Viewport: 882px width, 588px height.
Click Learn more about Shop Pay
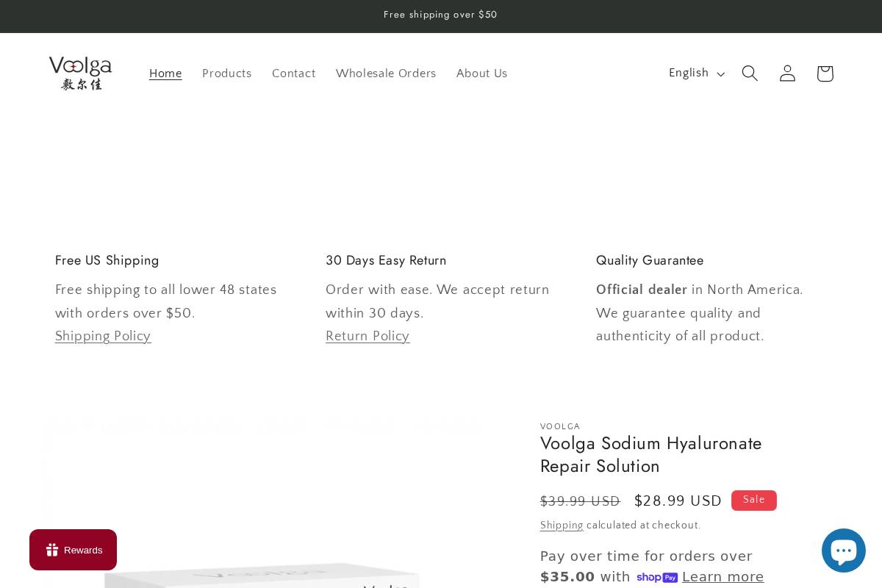click(x=723, y=577)
